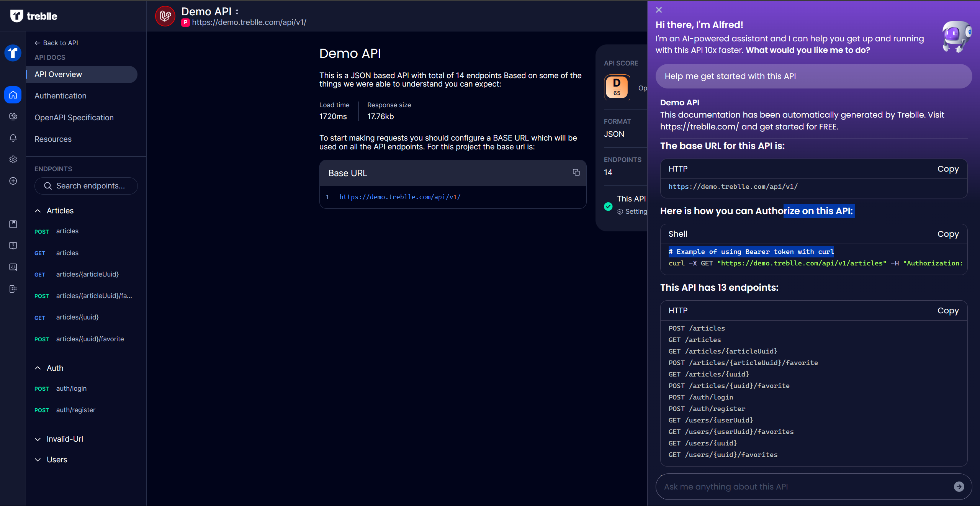Click Back to API link
The image size is (980, 506).
56,43
